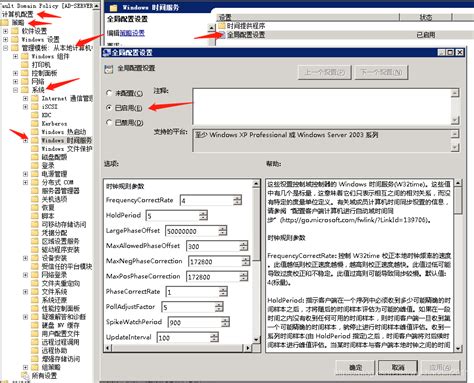Click the 时间提供程序 folder icon in the list

pyautogui.click(x=222, y=26)
